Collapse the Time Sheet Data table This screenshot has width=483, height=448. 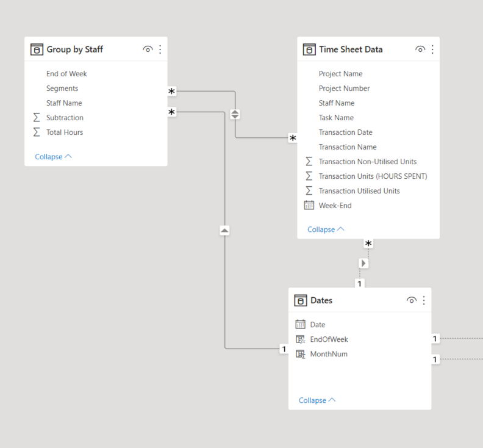pos(326,229)
